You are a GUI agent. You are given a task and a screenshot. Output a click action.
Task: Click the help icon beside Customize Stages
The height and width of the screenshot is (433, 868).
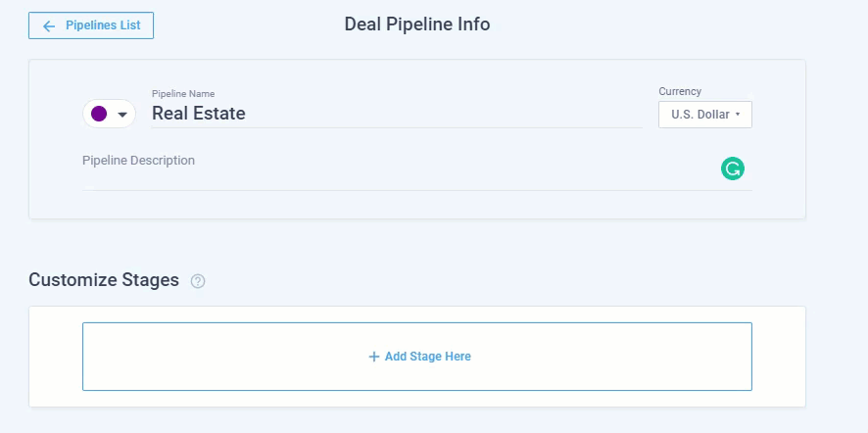coord(198,281)
